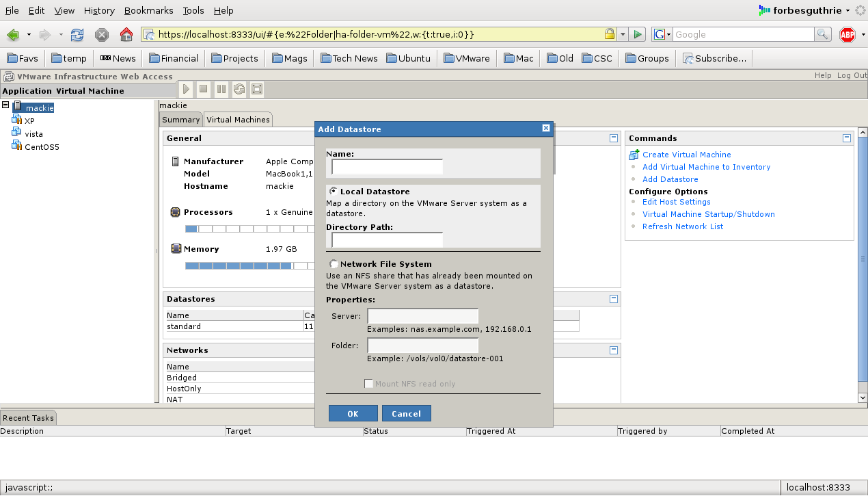Click the Directory Path input field
This screenshot has height=496, width=868.
(x=388, y=240)
